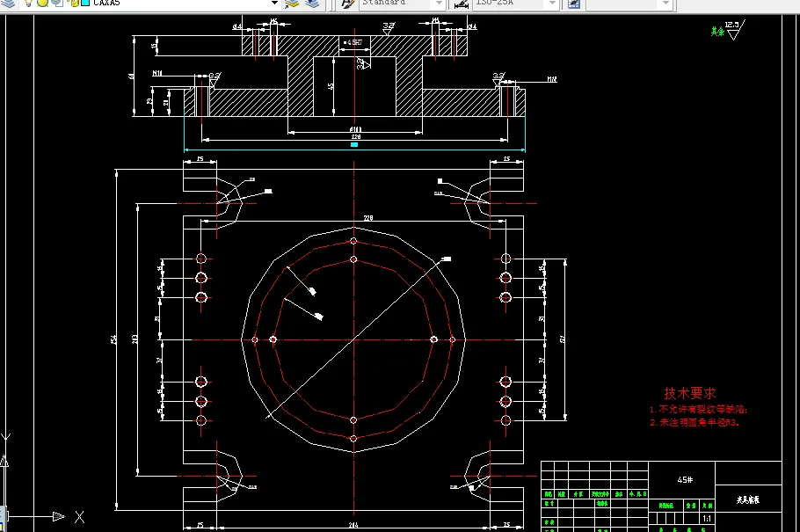Expand the Standard text style dropdown
Viewport: 800px width, 532px height.
tap(439, 4)
